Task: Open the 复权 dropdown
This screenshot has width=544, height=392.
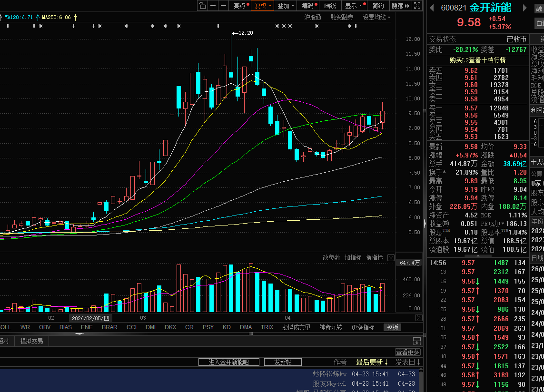Action: [x=263, y=6]
